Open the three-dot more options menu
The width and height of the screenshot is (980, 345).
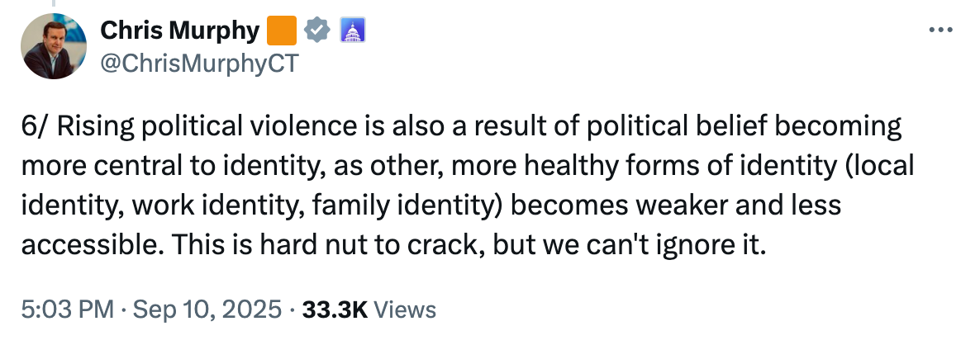[940, 30]
